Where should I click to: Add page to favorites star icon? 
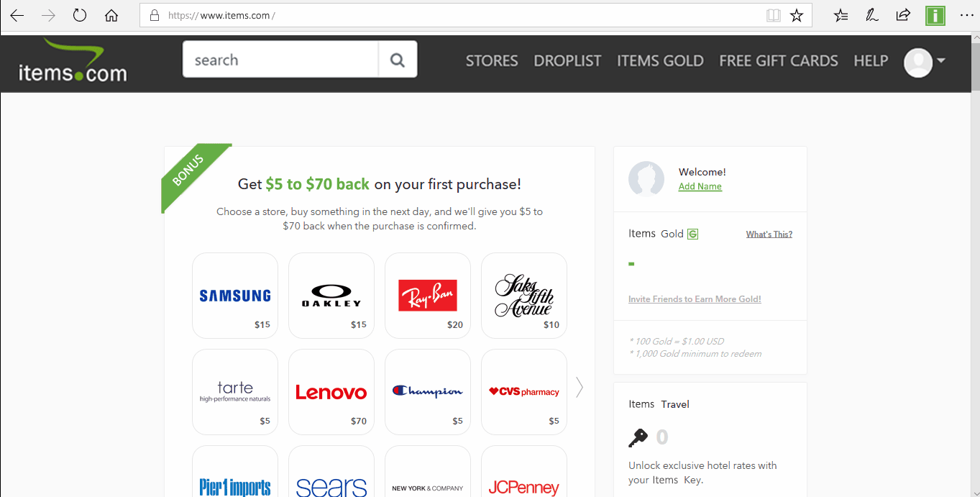point(797,16)
